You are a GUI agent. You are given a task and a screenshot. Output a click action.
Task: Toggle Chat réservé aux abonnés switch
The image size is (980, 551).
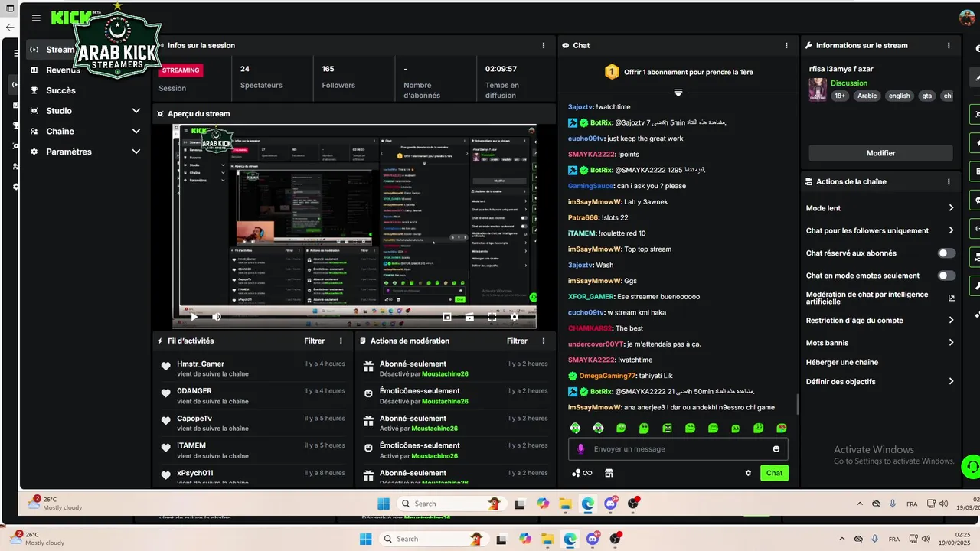click(946, 253)
